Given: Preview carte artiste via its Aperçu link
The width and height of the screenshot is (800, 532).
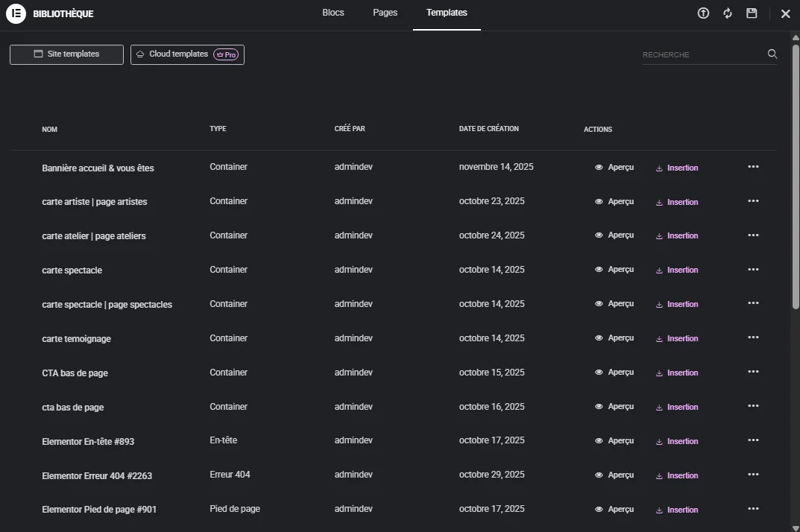Looking at the screenshot, I should point(620,201).
